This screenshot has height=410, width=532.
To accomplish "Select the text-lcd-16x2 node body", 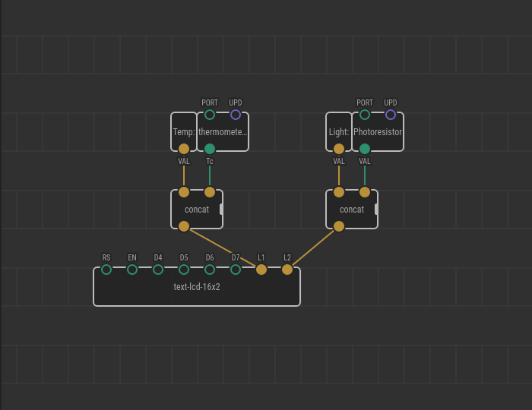I will (x=197, y=288).
